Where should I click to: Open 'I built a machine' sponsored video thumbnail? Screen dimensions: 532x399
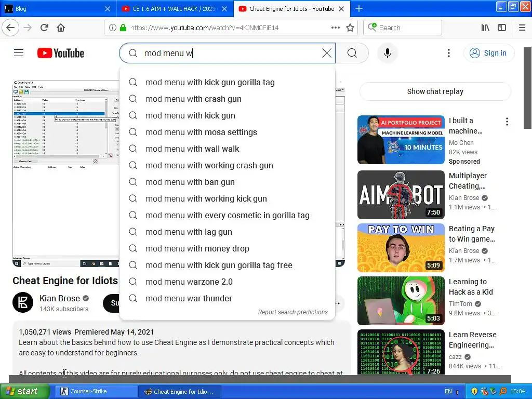tap(401, 139)
